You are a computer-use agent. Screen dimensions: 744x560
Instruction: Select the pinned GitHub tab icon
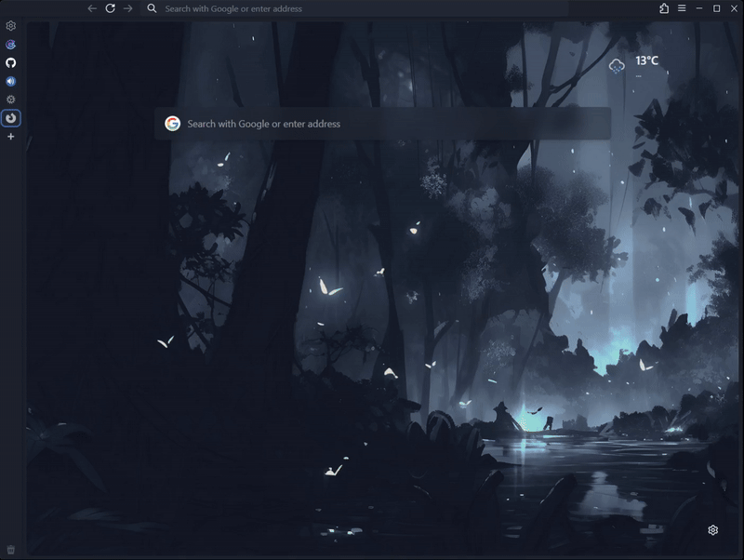pyautogui.click(x=10, y=65)
